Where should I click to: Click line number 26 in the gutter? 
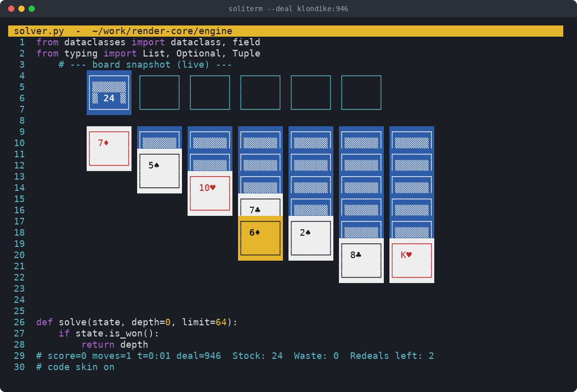[19, 322]
